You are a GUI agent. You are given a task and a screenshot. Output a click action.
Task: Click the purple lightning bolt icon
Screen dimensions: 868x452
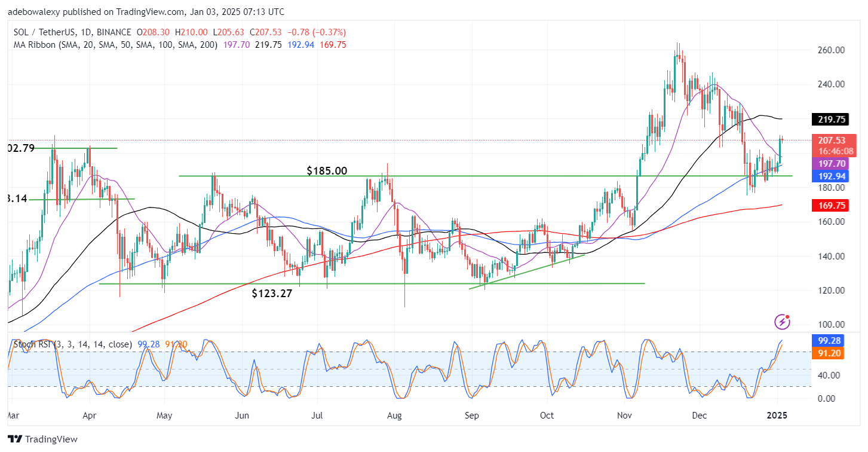[x=783, y=322]
